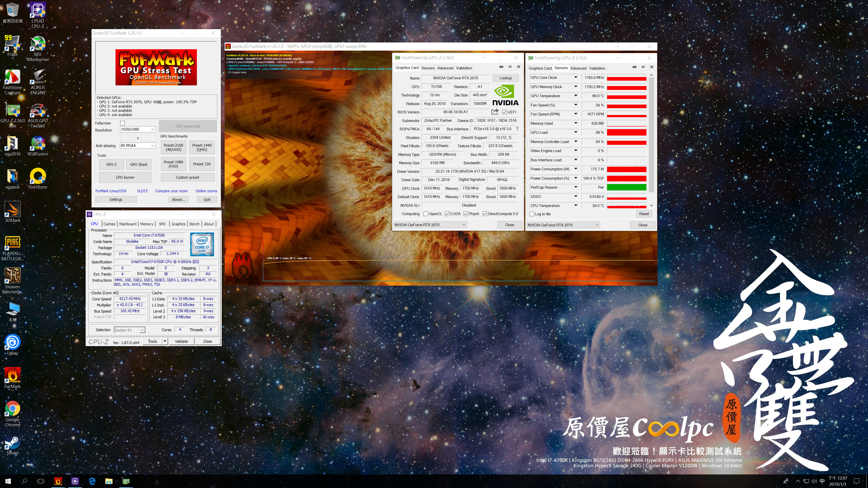Click Power Consumption (W) sensor graph

click(x=626, y=169)
